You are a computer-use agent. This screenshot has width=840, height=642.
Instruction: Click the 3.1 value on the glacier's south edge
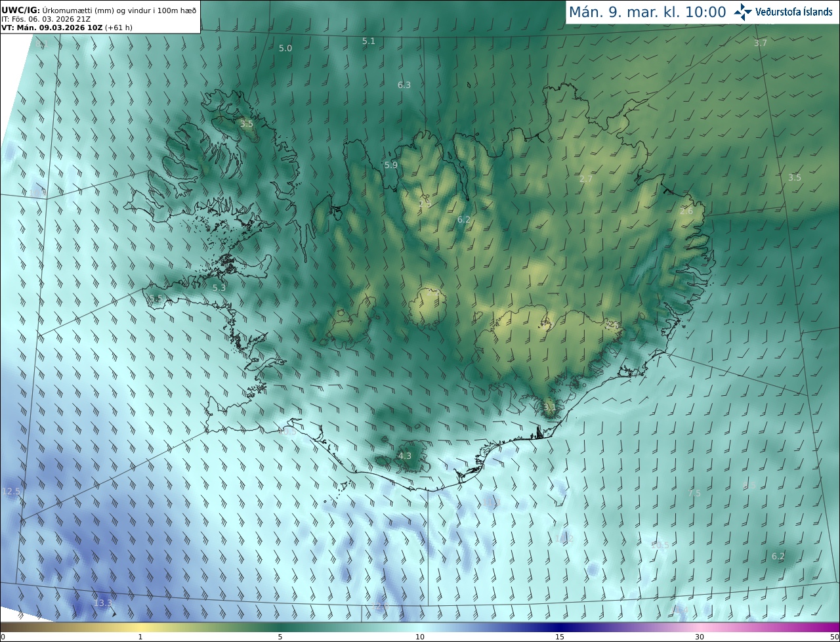550,407
